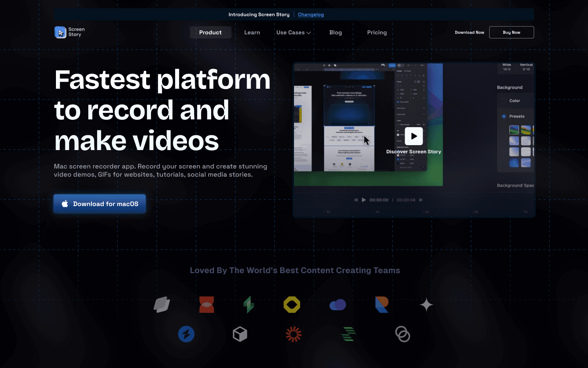The width and height of the screenshot is (588, 368).
Task: Select the Color background radio option
Action: 504,101
